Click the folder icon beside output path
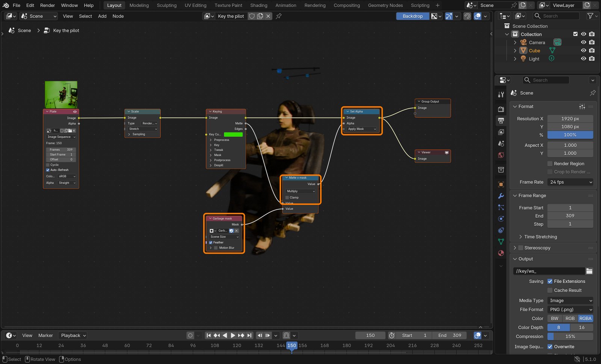Image resolution: width=601 pixels, height=364 pixels. tap(589, 271)
